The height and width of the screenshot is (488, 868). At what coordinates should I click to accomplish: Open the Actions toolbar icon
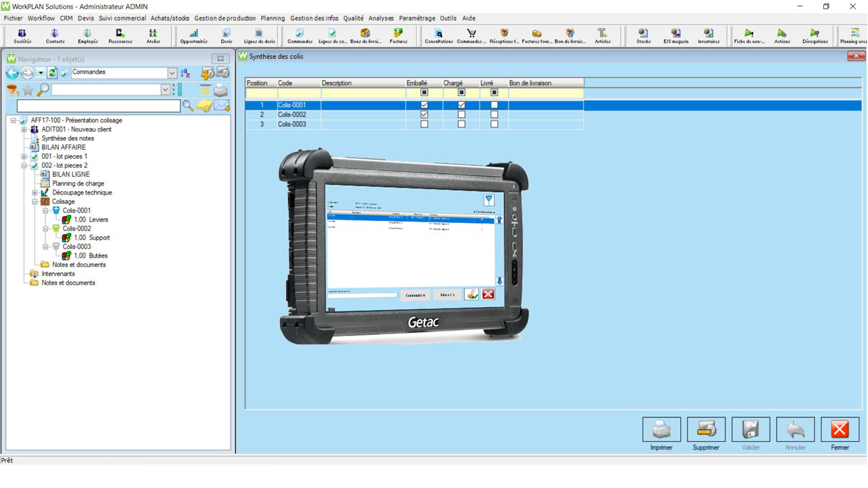point(782,36)
